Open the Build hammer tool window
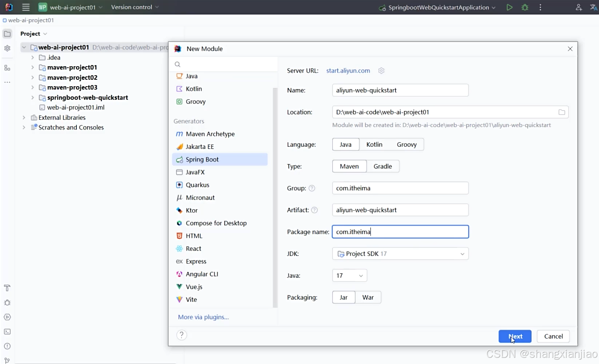Viewport: 599px width, 364px height. point(7,288)
